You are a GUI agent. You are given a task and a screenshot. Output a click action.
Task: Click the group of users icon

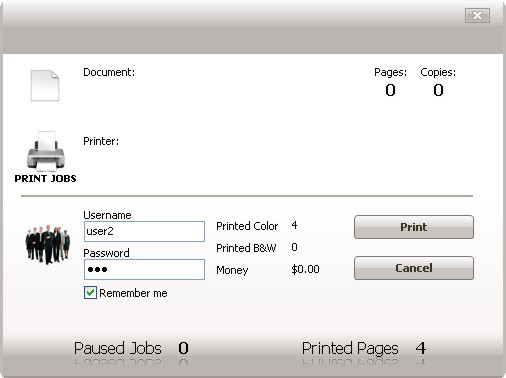[x=48, y=245]
